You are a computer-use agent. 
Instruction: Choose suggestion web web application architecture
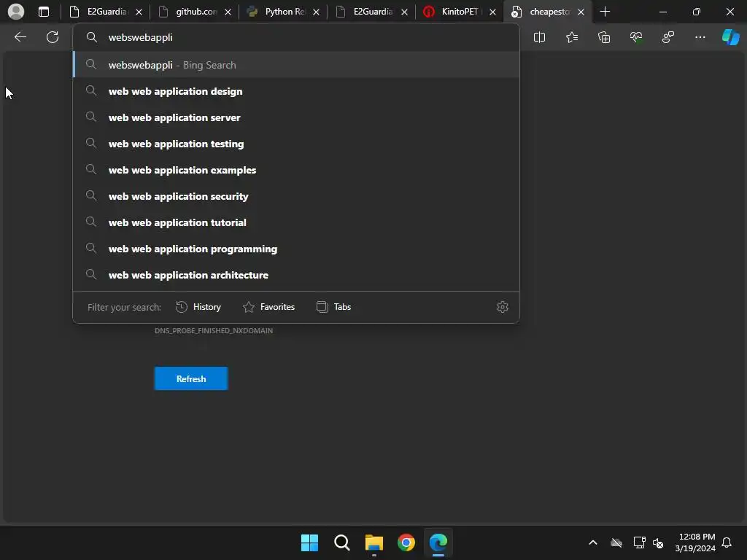(x=296, y=274)
